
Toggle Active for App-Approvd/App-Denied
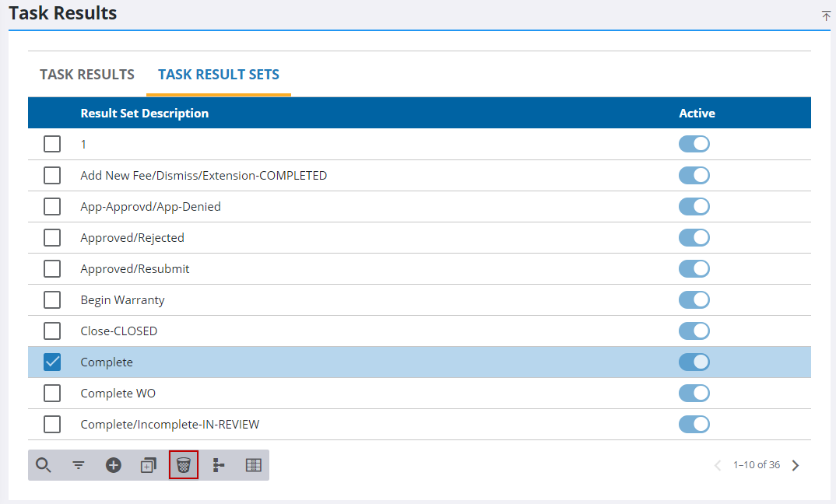694,206
